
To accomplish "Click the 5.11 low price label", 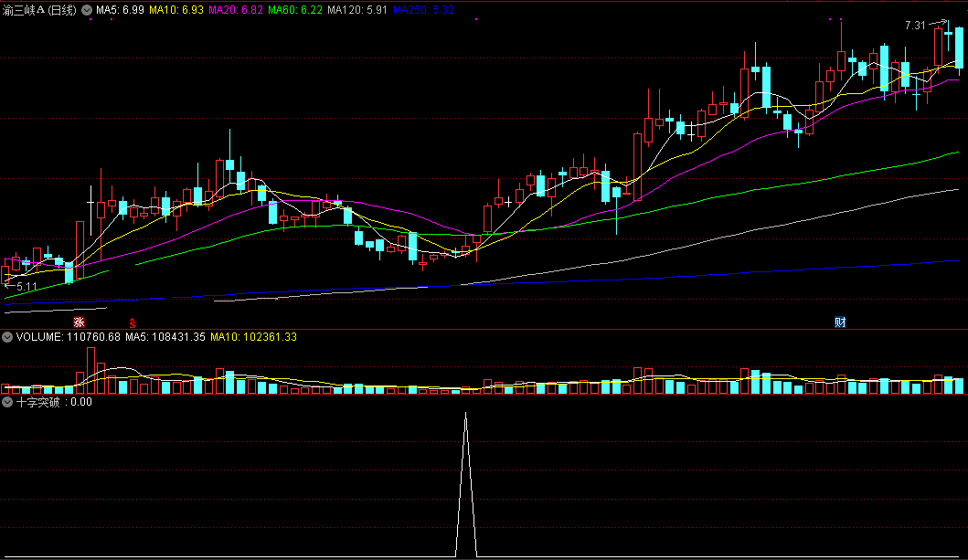I will coord(27,287).
